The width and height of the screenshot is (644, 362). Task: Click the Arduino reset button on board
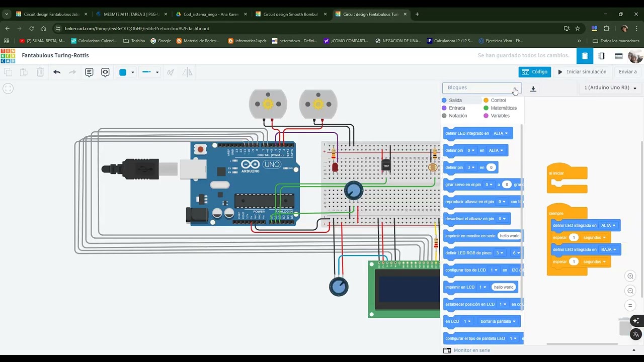pyautogui.click(x=201, y=149)
